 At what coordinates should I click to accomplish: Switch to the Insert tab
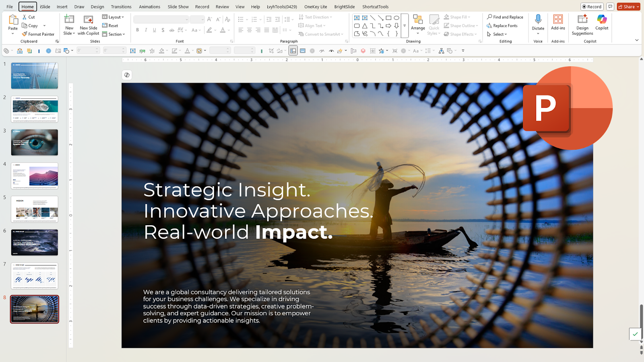coord(62,6)
